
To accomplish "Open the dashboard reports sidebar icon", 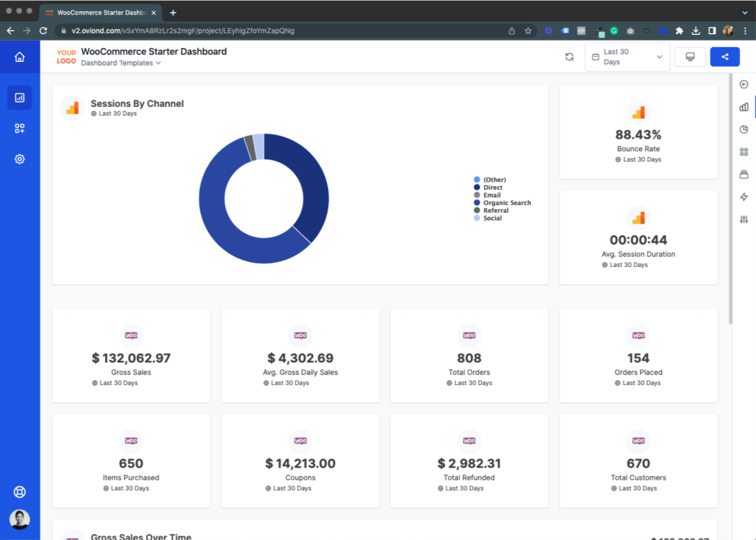I will click(x=20, y=98).
